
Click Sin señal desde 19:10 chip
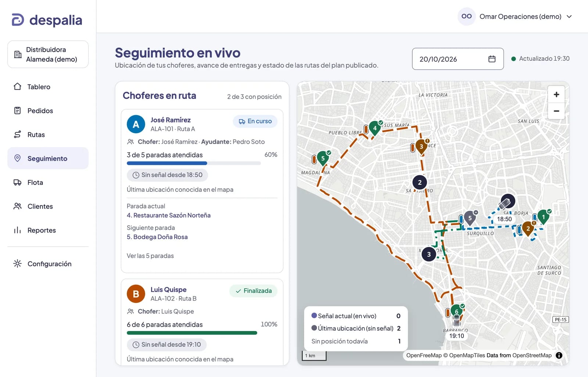point(167,345)
